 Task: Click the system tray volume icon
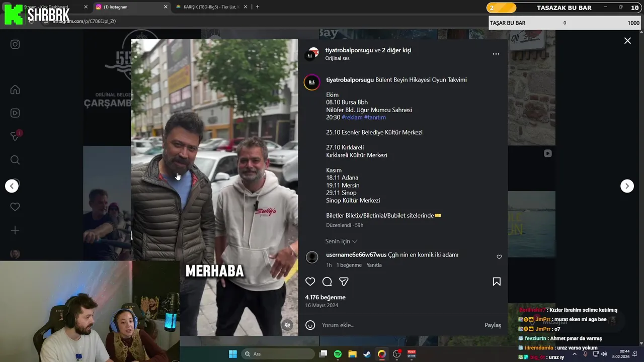click(604, 354)
